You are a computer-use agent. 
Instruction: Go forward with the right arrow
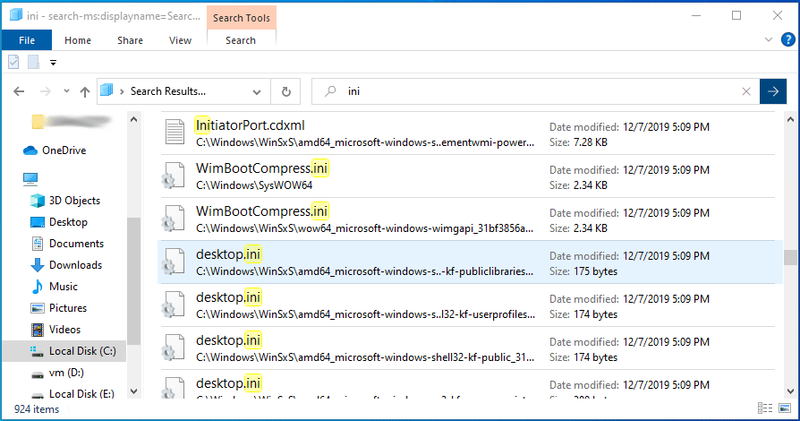point(45,91)
